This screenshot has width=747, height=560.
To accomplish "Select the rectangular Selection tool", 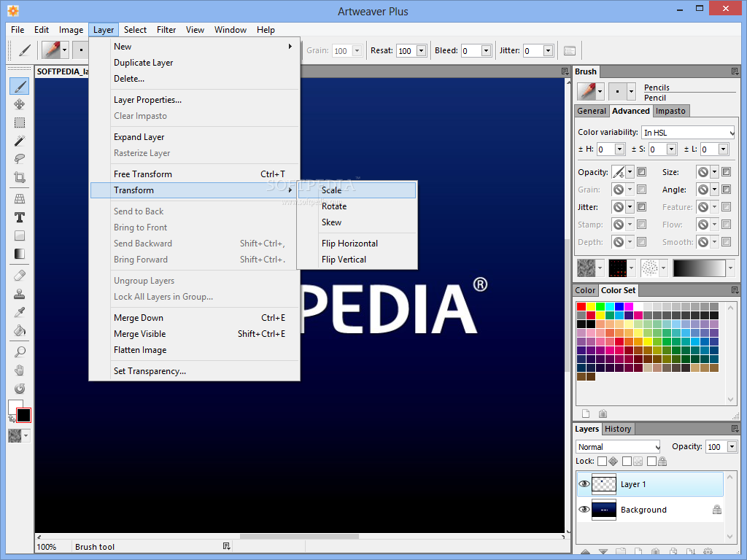I will [20, 122].
